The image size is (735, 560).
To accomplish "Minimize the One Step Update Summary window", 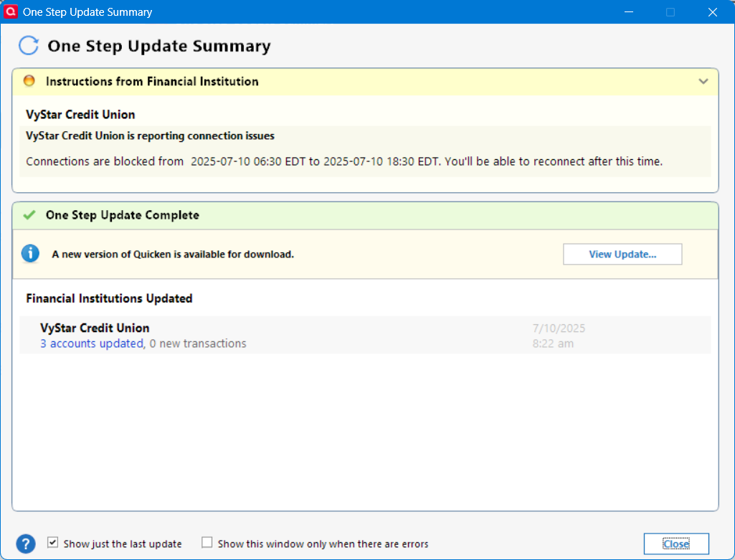I will (x=629, y=11).
